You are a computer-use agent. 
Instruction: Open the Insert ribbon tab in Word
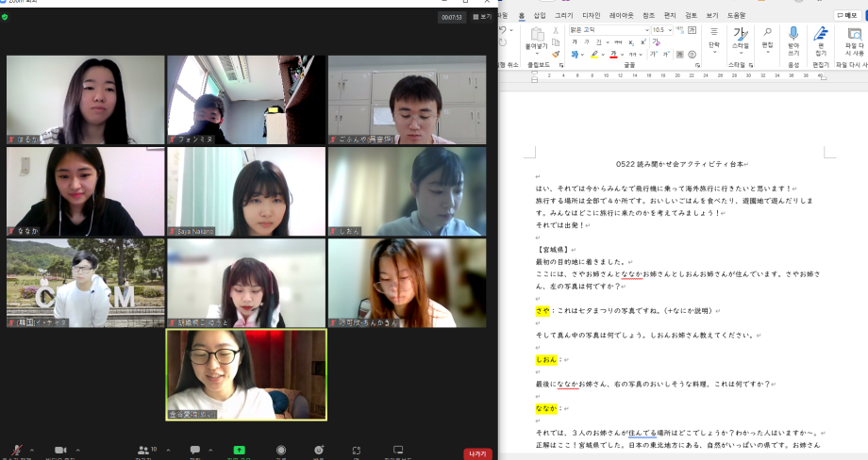click(540, 15)
